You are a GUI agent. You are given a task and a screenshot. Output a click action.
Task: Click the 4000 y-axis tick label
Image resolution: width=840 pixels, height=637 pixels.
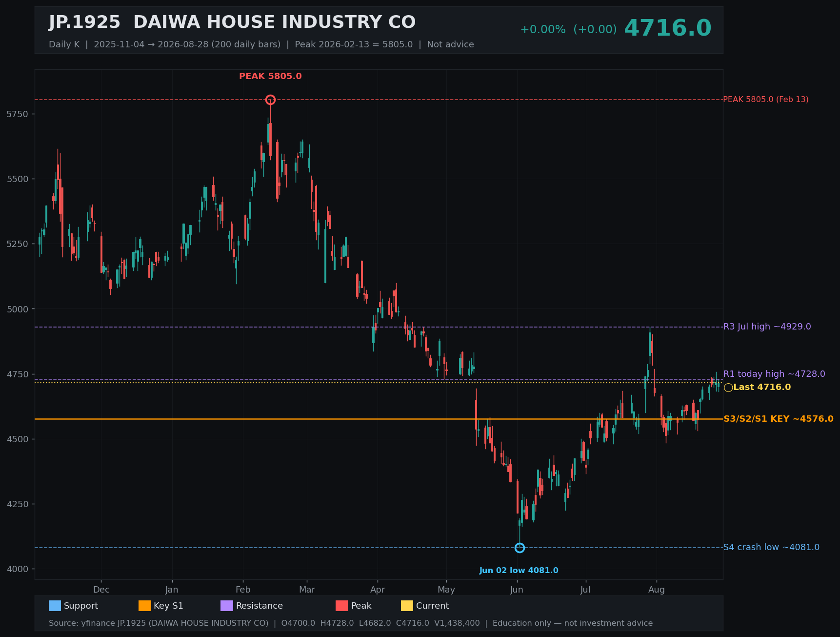point(18,569)
